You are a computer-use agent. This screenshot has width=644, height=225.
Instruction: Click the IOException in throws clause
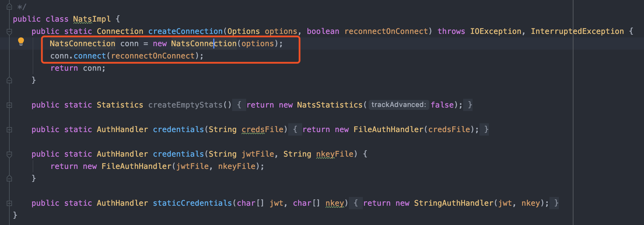pyautogui.click(x=496, y=31)
